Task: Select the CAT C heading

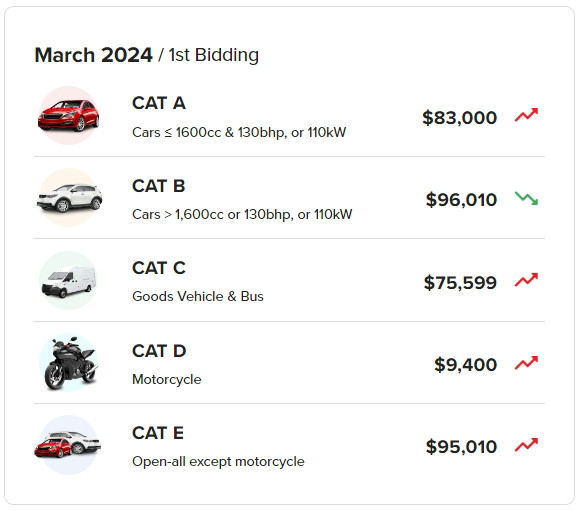Action: (159, 268)
